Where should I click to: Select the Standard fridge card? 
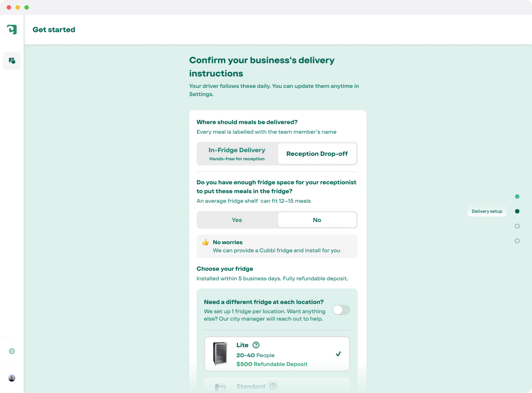point(277,385)
